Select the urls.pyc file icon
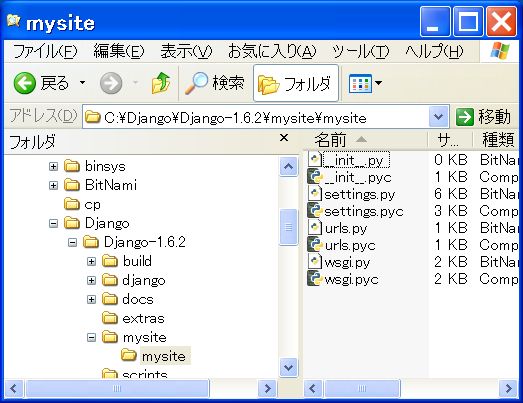The image size is (523, 403). pyautogui.click(x=315, y=245)
